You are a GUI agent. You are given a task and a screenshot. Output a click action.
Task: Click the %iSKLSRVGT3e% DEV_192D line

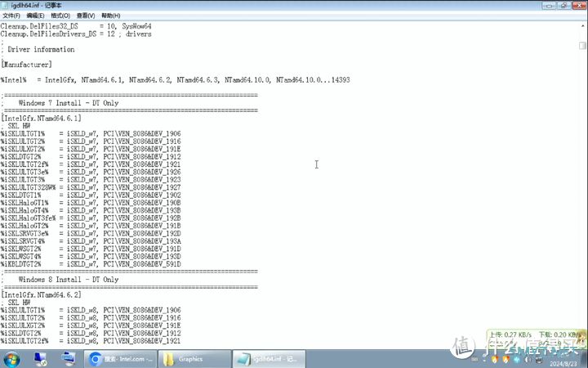(91, 234)
